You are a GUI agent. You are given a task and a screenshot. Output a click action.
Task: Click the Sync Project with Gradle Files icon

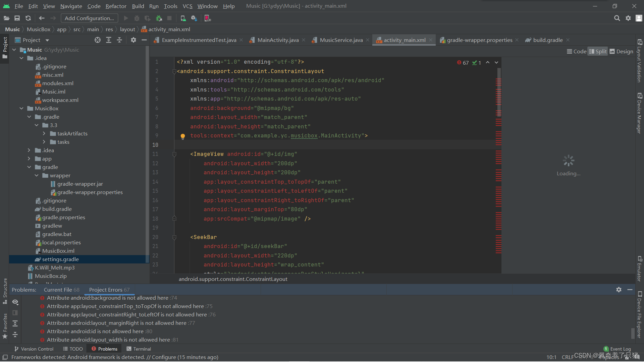pyautogui.click(x=28, y=18)
